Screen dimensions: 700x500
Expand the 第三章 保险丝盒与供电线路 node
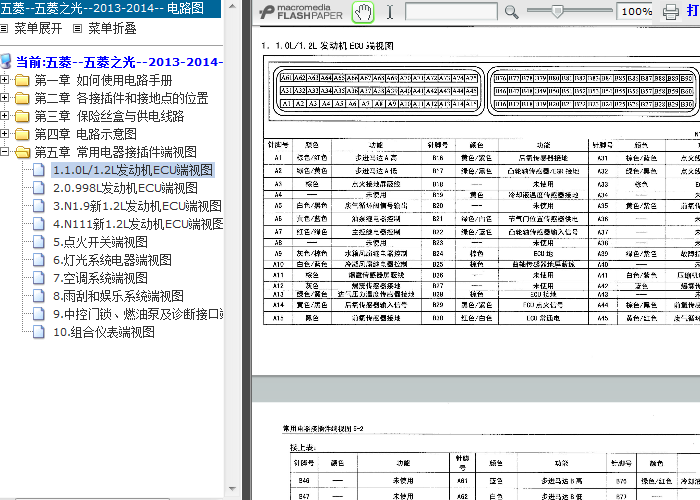(x=4, y=116)
